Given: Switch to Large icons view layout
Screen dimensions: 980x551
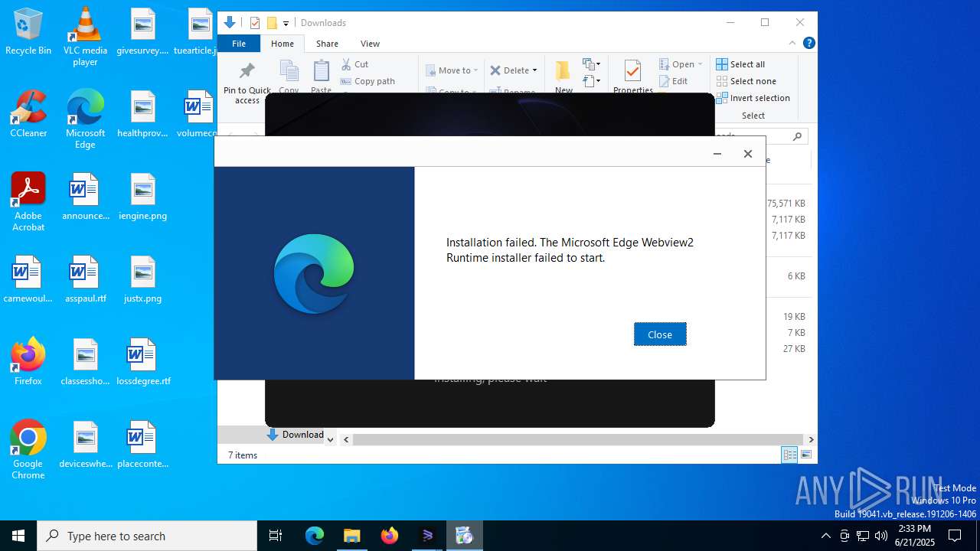Looking at the screenshot, I should pyautogui.click(x=805, y=455).
